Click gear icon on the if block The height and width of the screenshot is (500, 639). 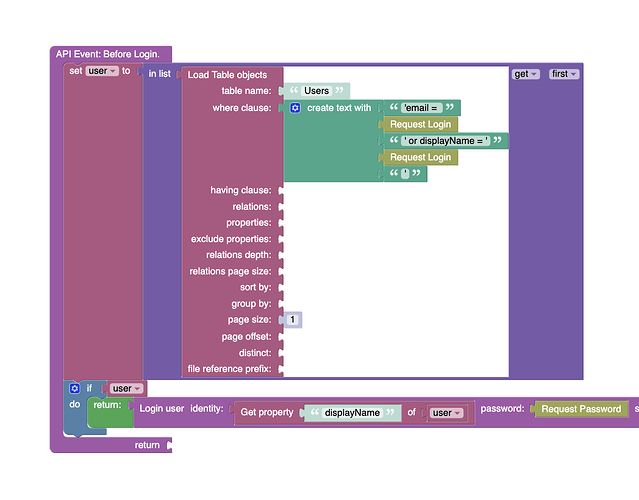74,388
